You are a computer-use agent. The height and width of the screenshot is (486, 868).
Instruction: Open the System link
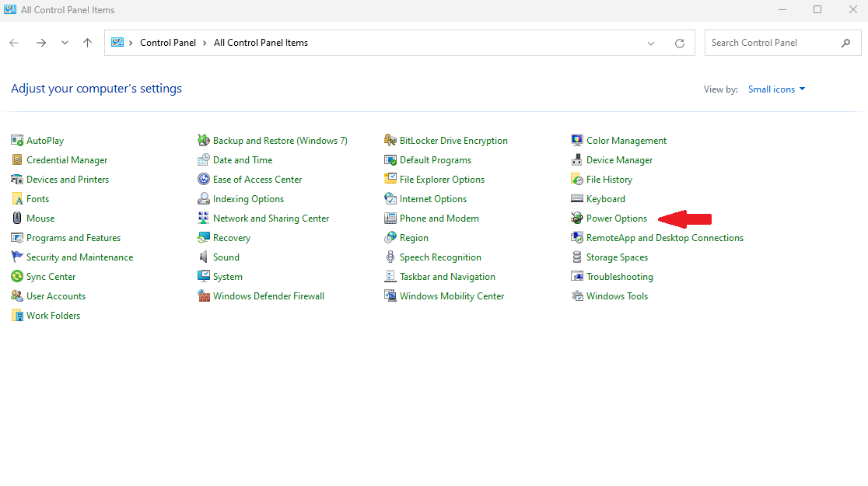[x=228, y=277]
